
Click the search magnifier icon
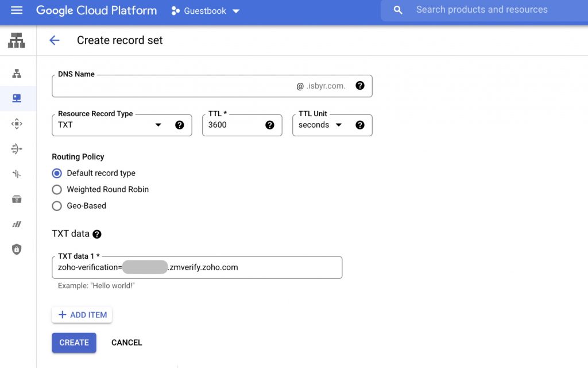point(398,10)
